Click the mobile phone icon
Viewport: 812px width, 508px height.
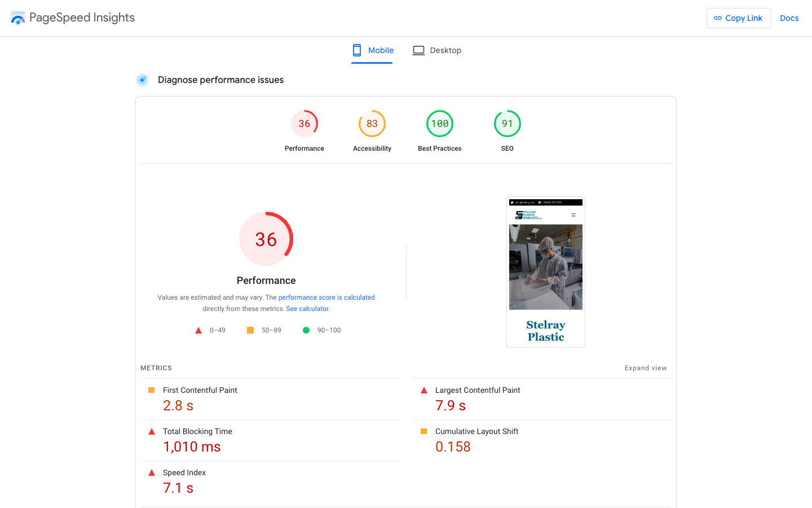[357, 50]
